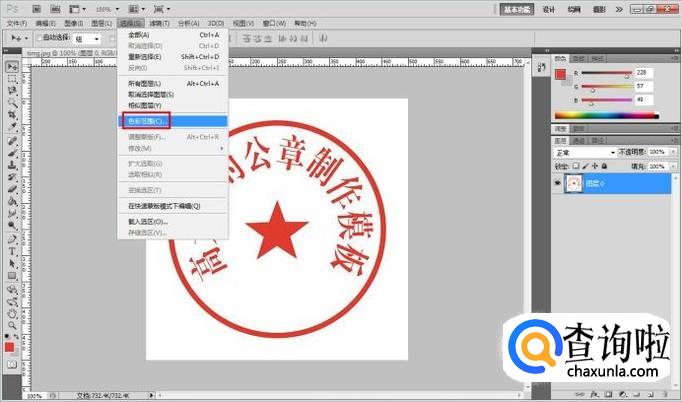Image resolution: width=682 pixels, height=402 pixels.
Task: Select the Horizontal Type tool
Action: tap(12, 251)
